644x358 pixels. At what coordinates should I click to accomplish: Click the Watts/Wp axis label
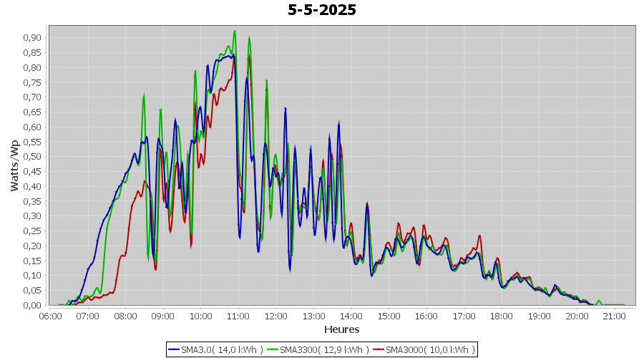(x=14, y=165)
